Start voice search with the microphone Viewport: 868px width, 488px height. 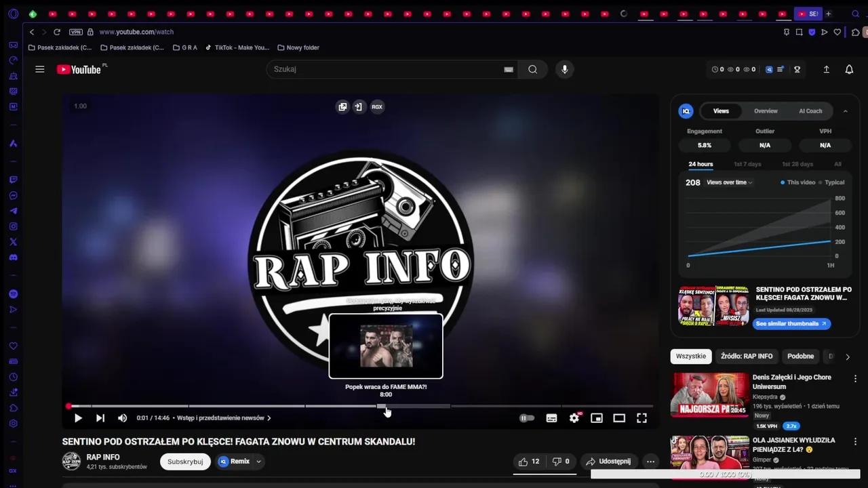(564, 69)
